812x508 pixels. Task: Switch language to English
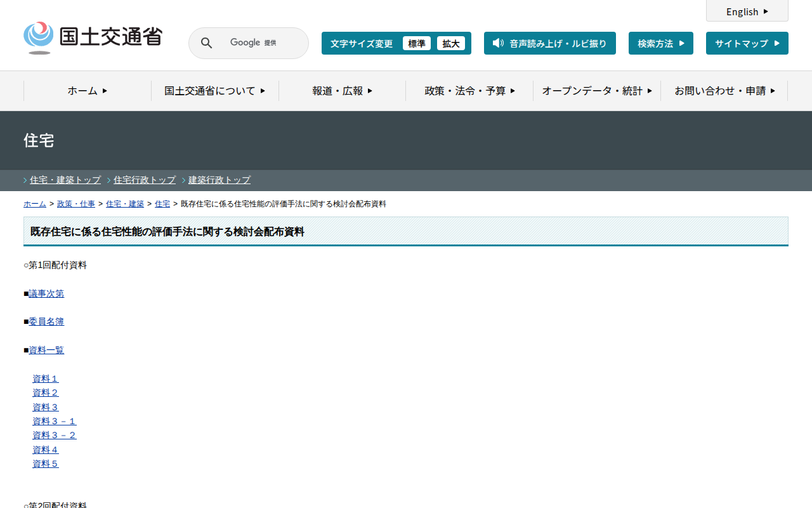(x=747, y=11)
